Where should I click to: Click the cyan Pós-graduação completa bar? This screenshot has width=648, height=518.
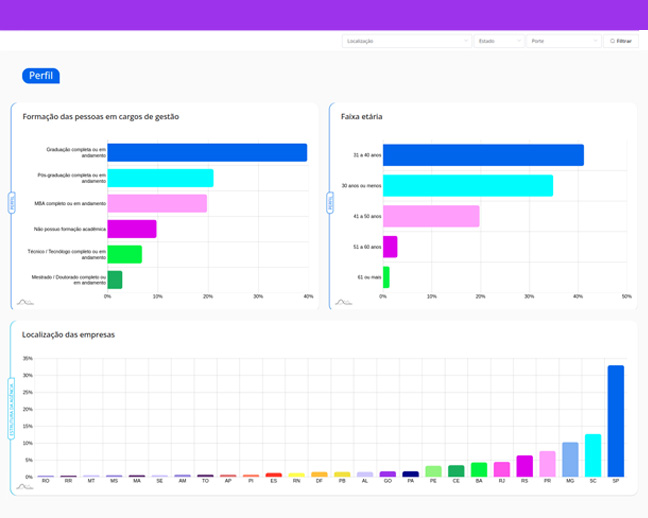[x=160, y=178]
